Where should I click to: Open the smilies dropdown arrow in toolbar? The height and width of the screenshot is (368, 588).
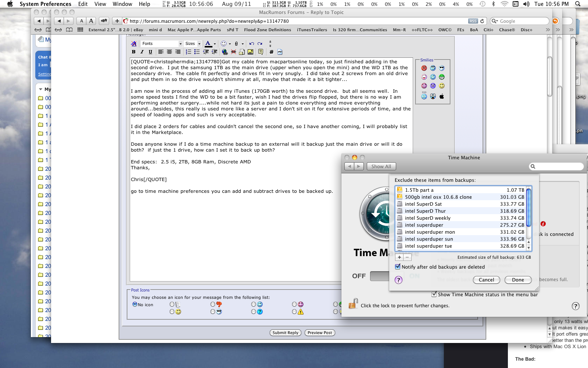(x=230, y=44)
